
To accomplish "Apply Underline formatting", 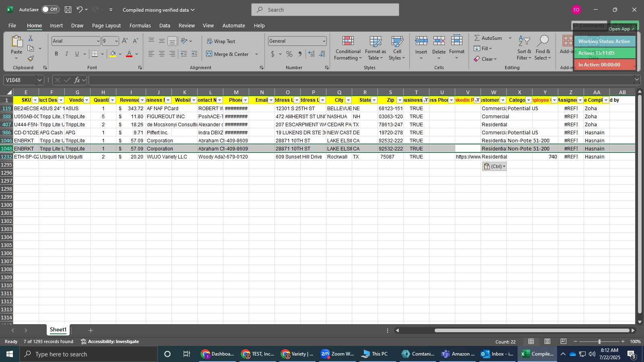I will click(x=77, y=54).
